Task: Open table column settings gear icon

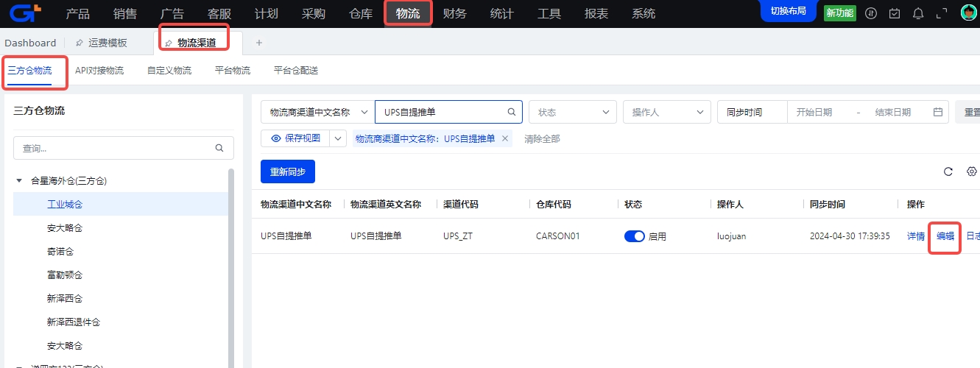Action: (x=972, y=171)
